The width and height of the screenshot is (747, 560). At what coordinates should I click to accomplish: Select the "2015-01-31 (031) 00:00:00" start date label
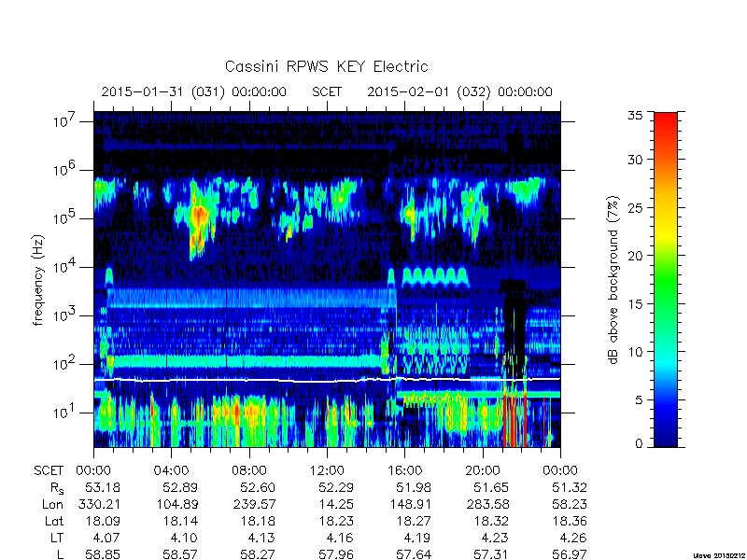pos(194,91)
